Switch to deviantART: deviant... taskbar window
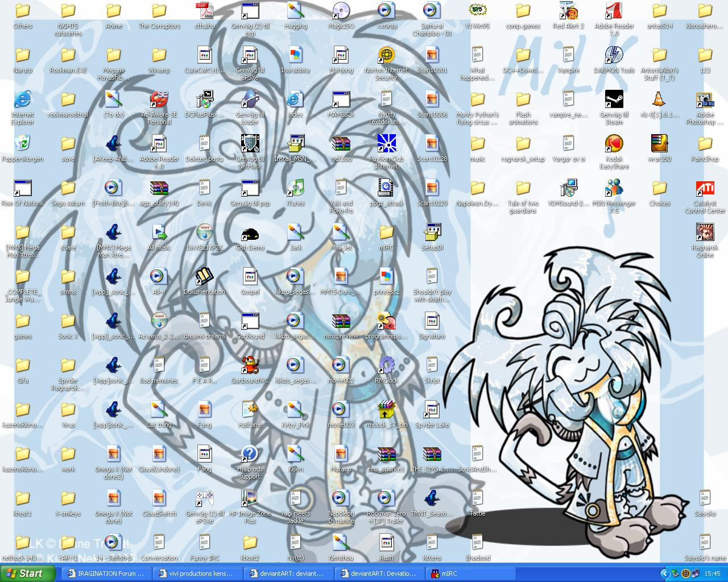This screenshot has width=728, height=582. [x=288, y=573]
